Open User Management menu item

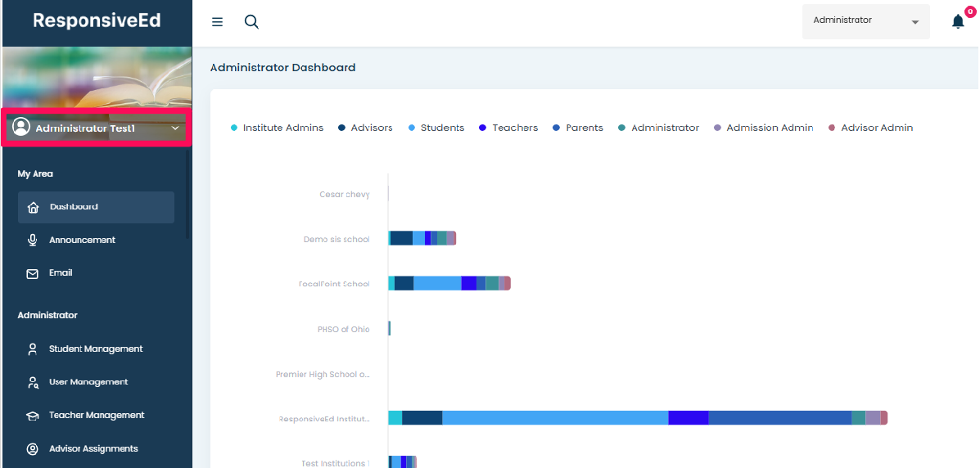(88, 382)
